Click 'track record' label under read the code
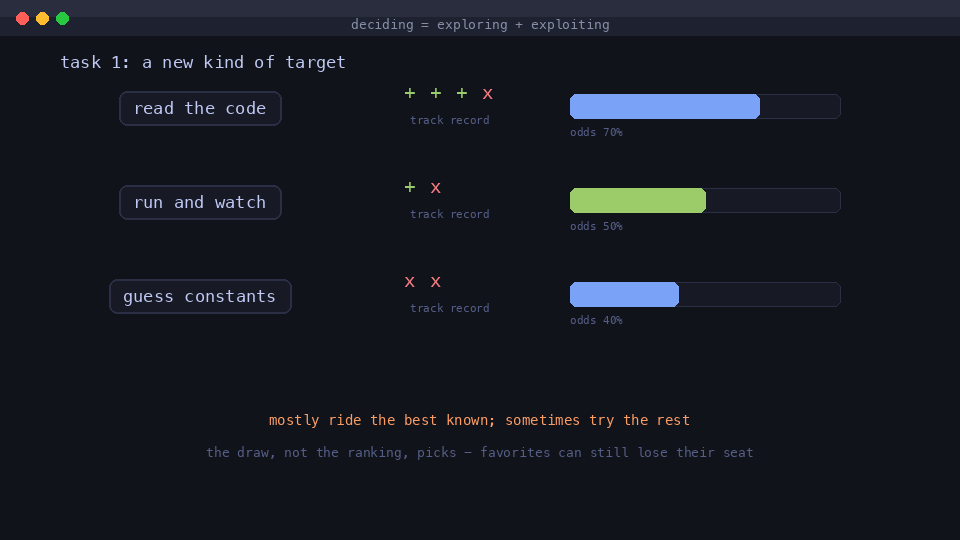The image size is (960, 540). tap(449, 120)
